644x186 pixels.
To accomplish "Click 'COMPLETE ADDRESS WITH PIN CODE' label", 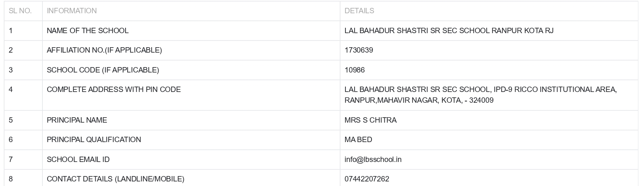I will pyautogui.click(x=113, y=89).
